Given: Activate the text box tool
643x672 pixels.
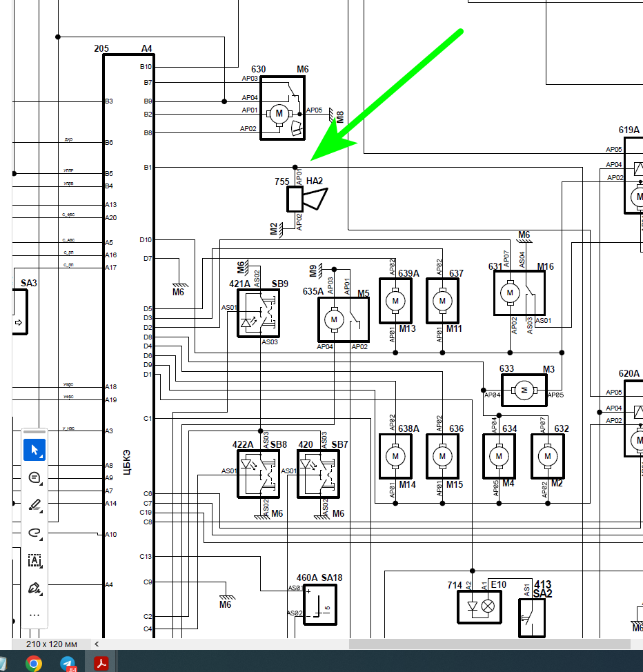Looking at the screenshot, I should click(x=34, y=560).
